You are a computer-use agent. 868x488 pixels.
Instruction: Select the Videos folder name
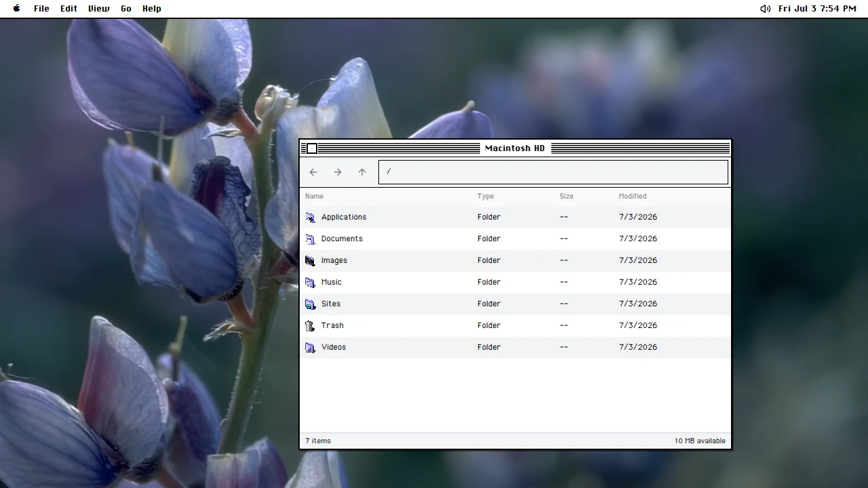[x=334, y=347]
